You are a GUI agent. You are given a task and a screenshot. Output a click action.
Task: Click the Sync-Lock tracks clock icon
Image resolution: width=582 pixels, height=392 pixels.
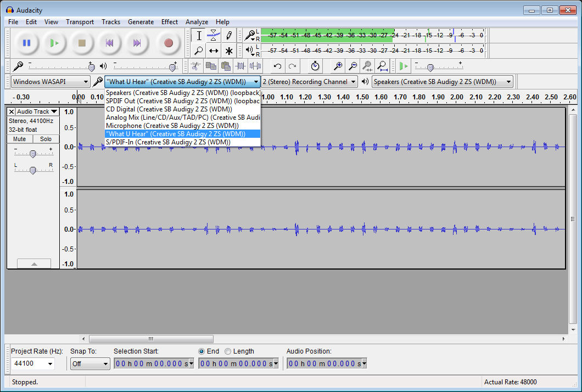[x=315, y=66]
